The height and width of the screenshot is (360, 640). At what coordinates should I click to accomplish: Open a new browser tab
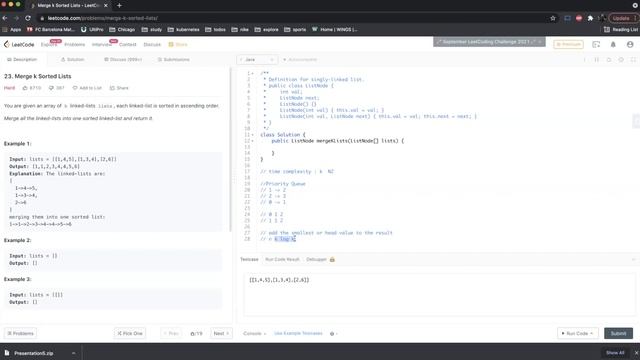[119, 5]
